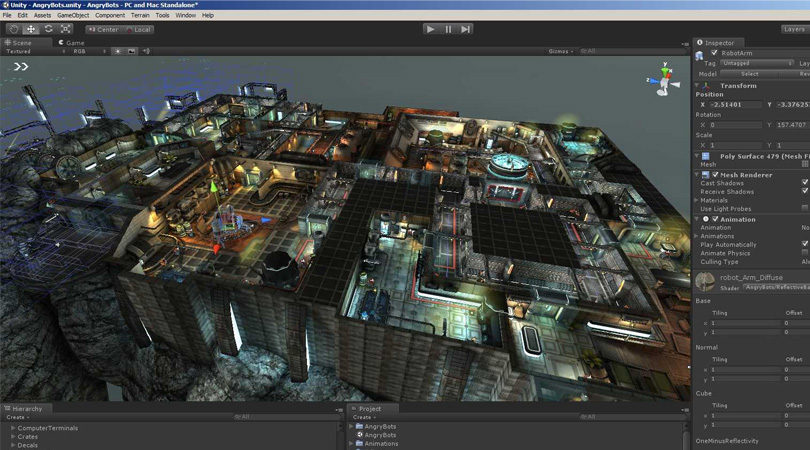Click the Model Select button
This screenshot has width=810, height=450.
(x=749, y=74)
